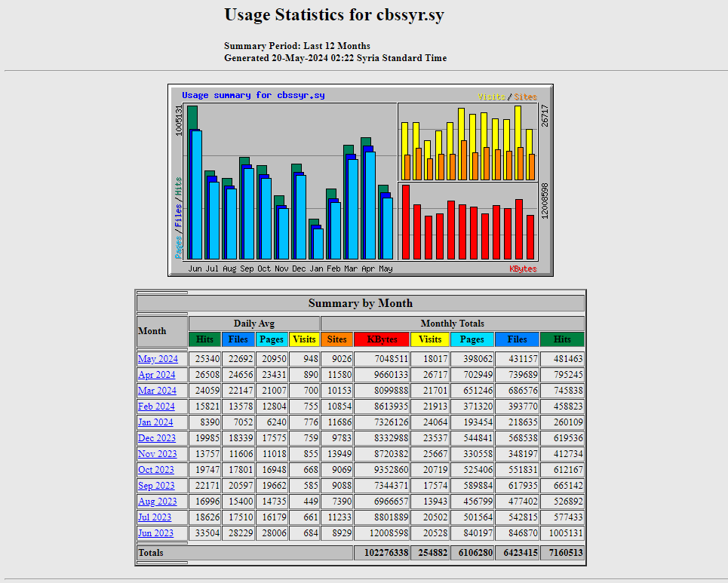The width and height of the screenshot is (728, 583).
Task: Click the Generated 20-May-2024 timestamp line
Action: tap(335, 58)
